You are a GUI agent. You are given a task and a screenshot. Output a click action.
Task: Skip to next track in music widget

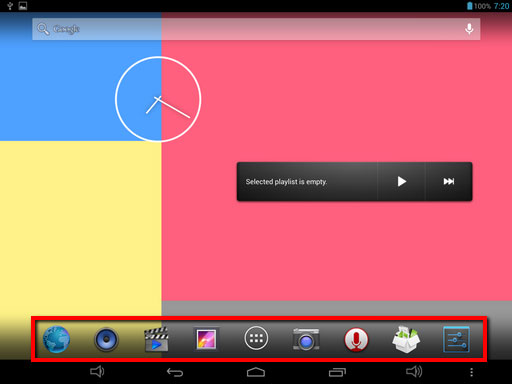pyautogui.click(x=449, y=181)
